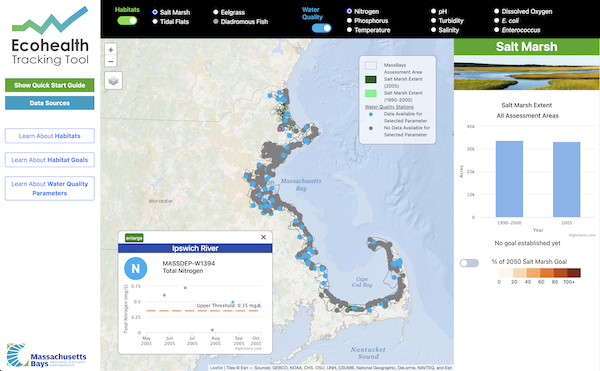
Task: Zoom in on the map
Action: (x=111, y=50)
